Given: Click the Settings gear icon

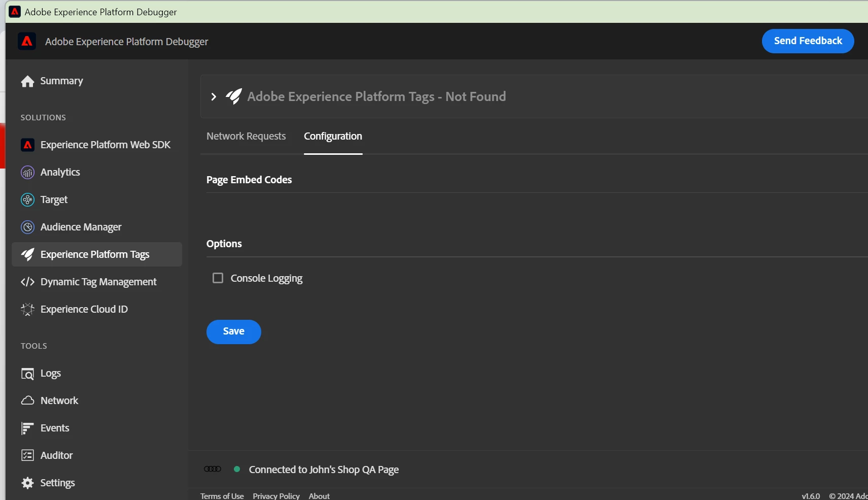Looking at the screenshot, I should (28, 483).
